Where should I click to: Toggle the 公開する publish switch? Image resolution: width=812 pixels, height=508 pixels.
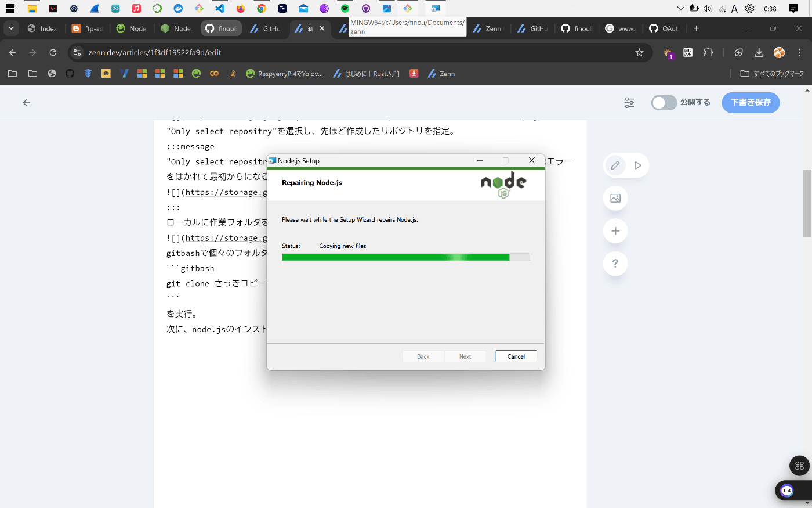tap(664, 103)
